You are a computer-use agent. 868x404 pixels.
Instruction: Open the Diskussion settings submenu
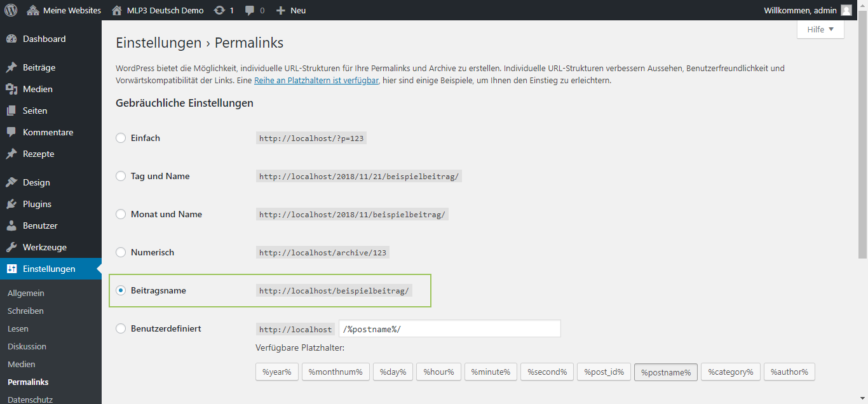[x=27, y=346]
